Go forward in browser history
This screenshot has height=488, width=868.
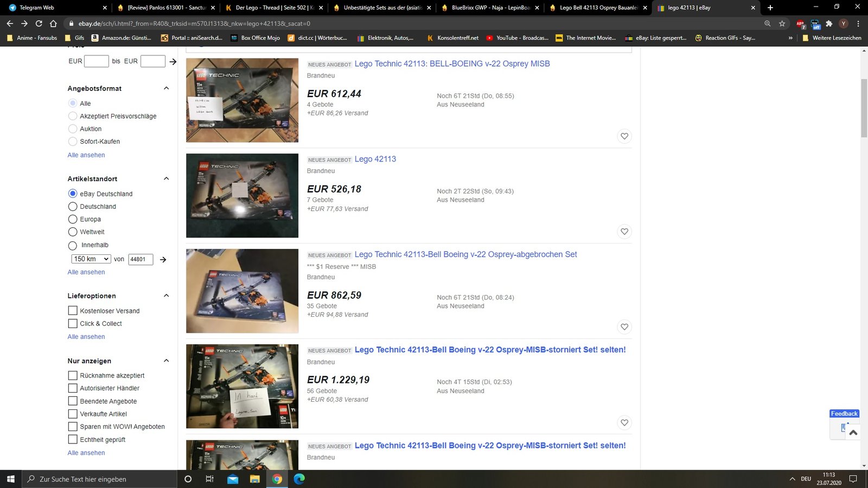click(24, 23)
